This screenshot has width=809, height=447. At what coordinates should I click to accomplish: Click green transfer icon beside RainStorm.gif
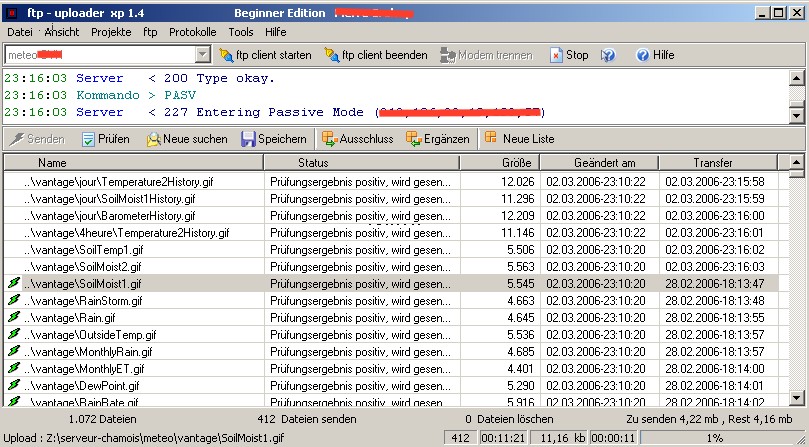tap(14, 300)
